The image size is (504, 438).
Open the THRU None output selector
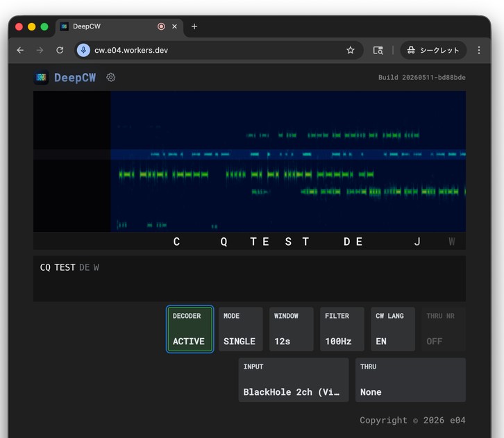(x=410, y=380)
